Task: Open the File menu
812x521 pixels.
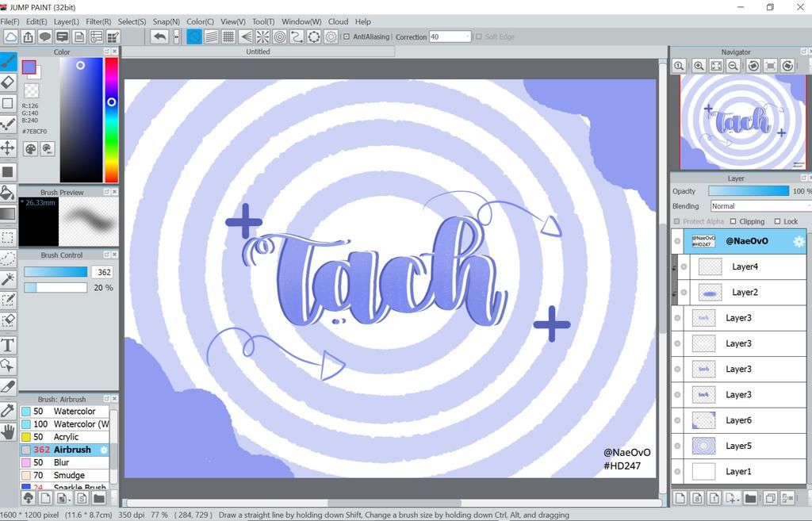Action: pos(10,21)
